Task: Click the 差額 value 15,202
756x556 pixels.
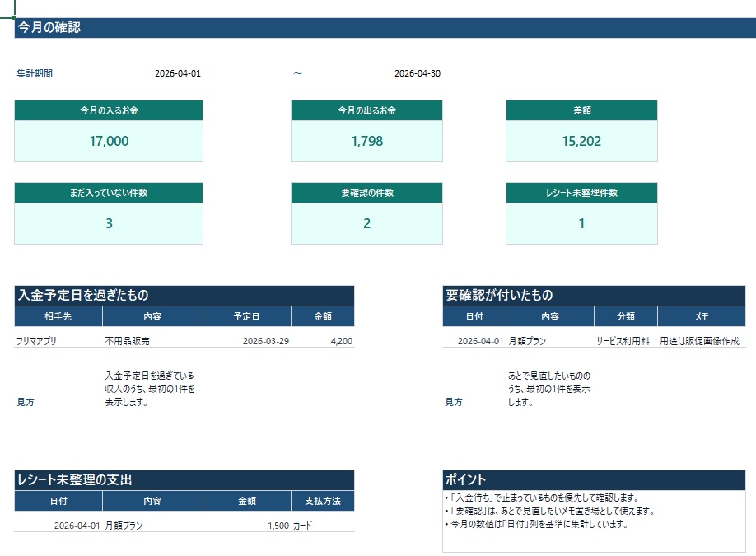Action: (x=581, y=141)
